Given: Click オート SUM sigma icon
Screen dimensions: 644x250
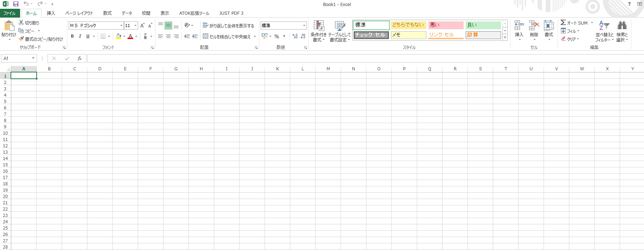Looking at the screenshot, I should point(563,23).
